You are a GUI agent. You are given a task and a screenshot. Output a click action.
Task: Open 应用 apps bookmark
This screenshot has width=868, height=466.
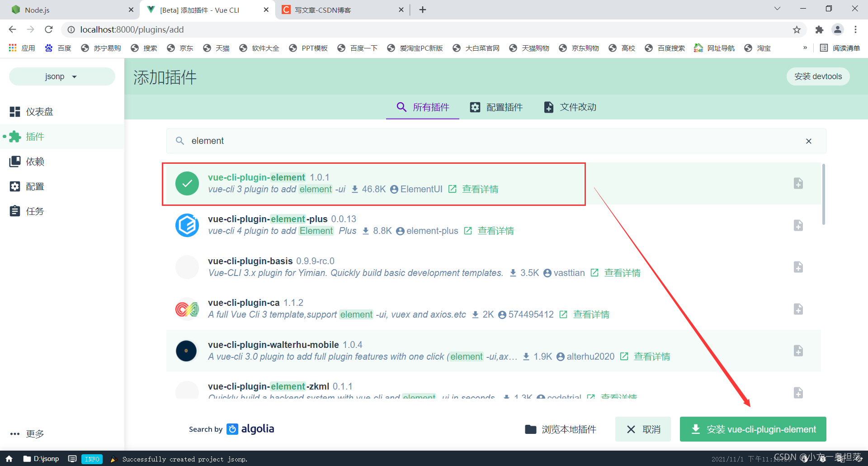pos(22,48)
